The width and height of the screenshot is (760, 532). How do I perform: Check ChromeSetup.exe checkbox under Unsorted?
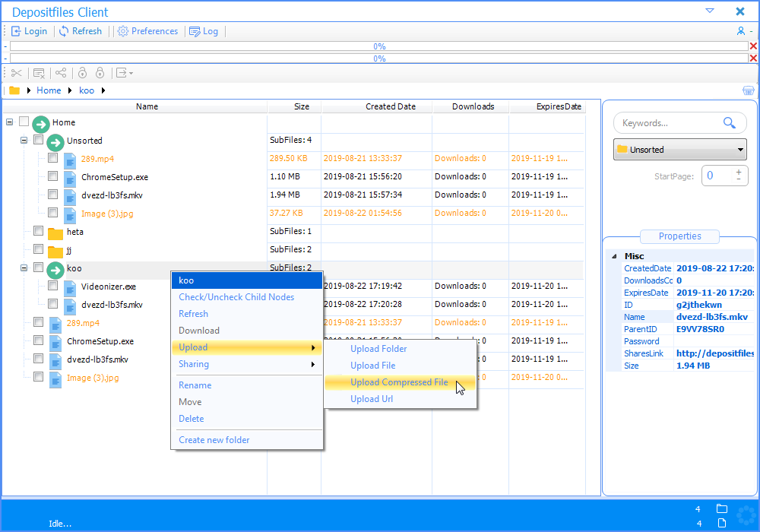53,176
